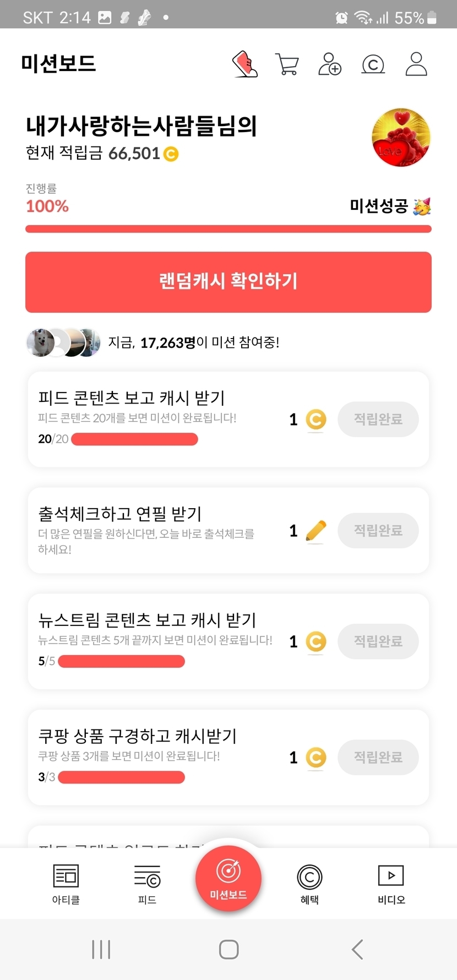Select the 미션보드 center tab
The width and height of the screenshot is (457, 980).
coord(228,879)
